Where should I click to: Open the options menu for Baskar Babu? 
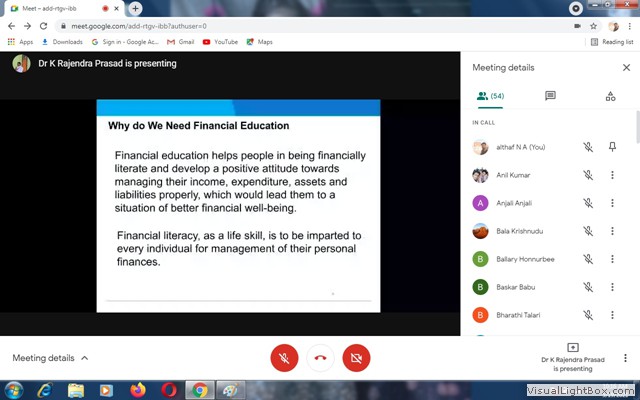coord(612,287)
